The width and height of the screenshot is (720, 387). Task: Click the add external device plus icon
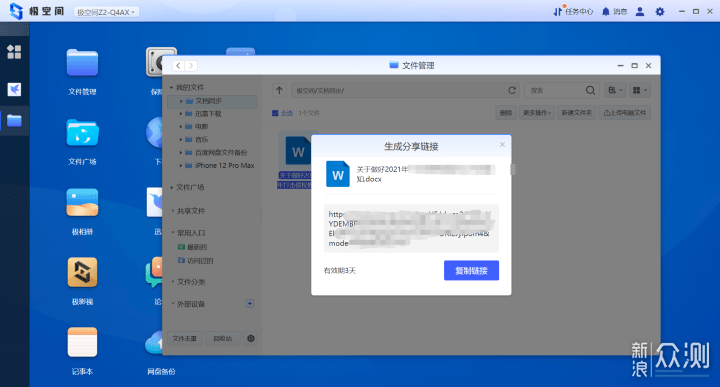point(250,303)
